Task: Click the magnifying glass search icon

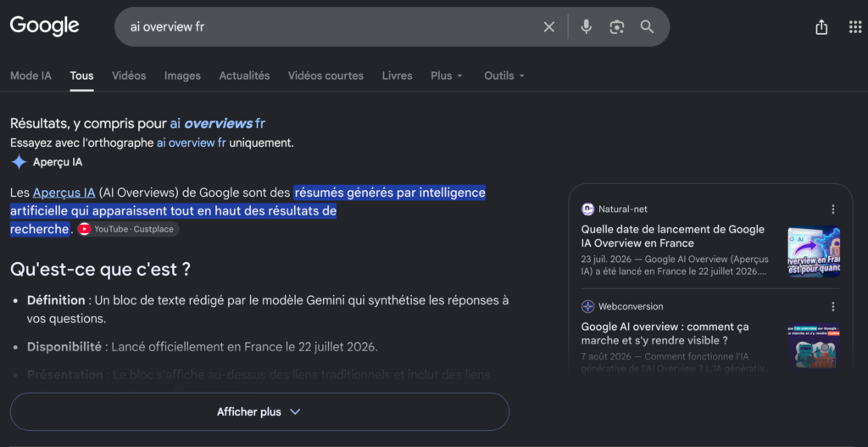Action: coord(647,26)
